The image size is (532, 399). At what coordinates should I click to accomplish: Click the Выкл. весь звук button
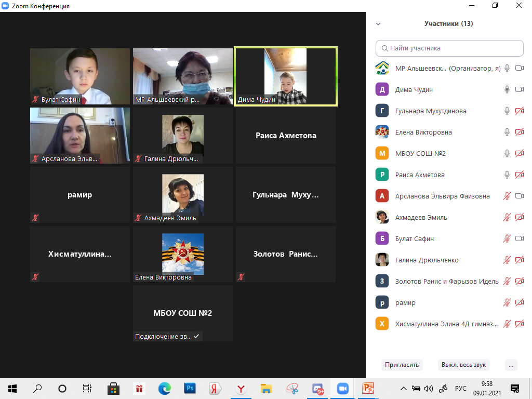pyautogui.click(x=463, y=365)
